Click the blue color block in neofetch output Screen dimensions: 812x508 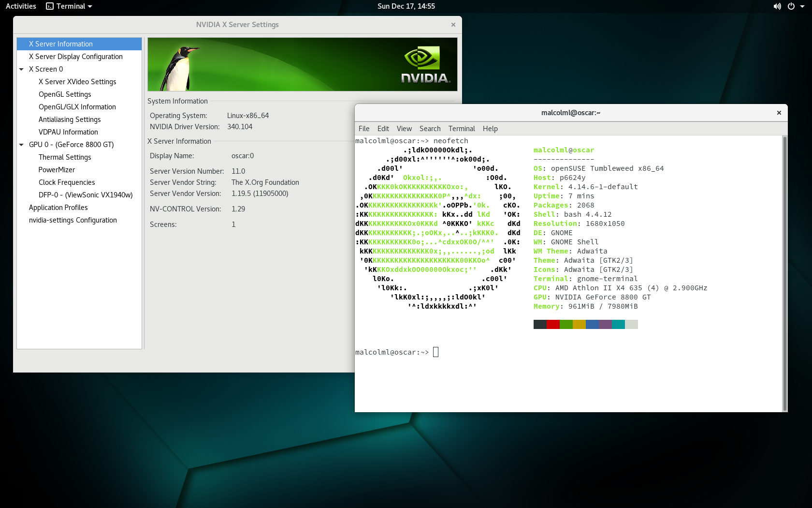pos(592,325)
